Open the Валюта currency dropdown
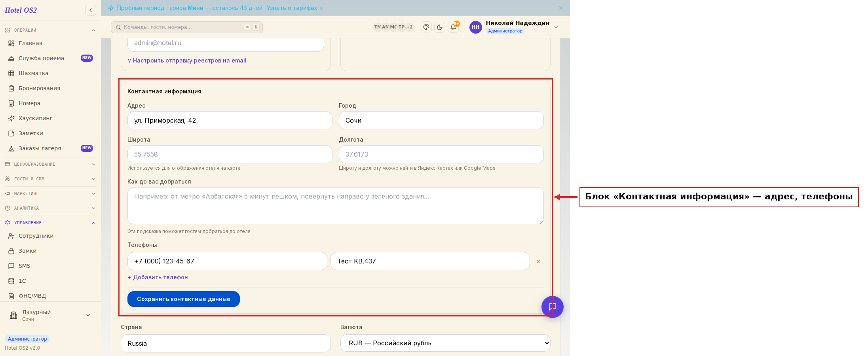The height and width of the screenshot is (356, 868). coord(445,343)
